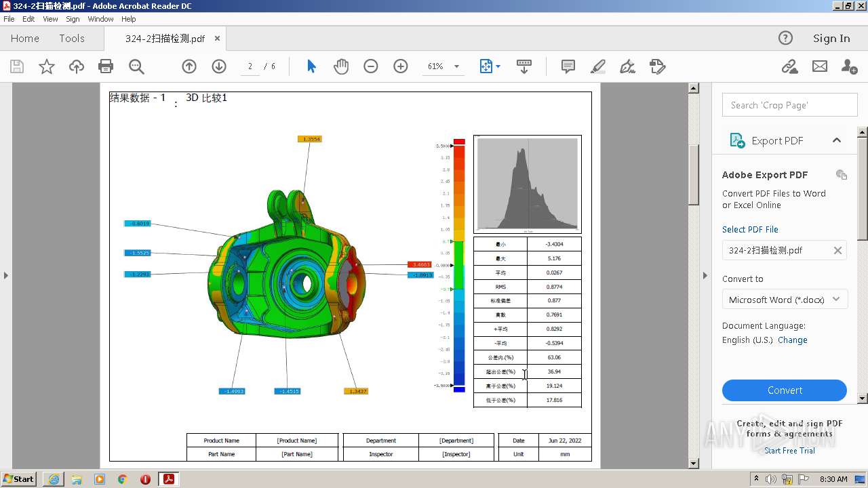Open Chrome from the taskbar

pyautogui.click(x=123, y=479)
